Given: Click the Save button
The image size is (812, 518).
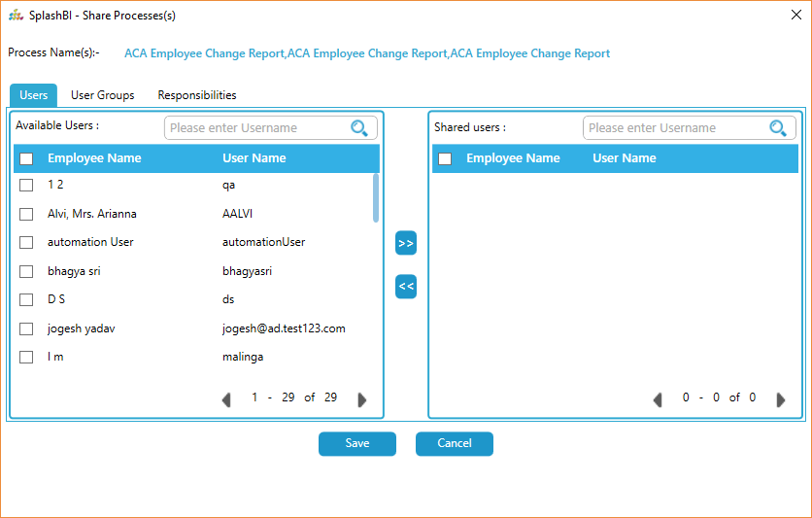Looking at the screenshot, I should (x=357, y=443).
